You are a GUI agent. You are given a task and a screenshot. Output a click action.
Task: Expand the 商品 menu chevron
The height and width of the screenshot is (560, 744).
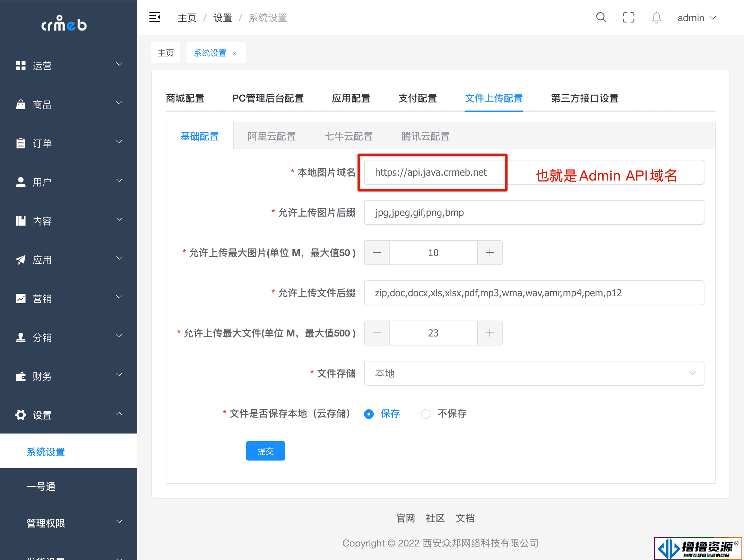(119, 103)
